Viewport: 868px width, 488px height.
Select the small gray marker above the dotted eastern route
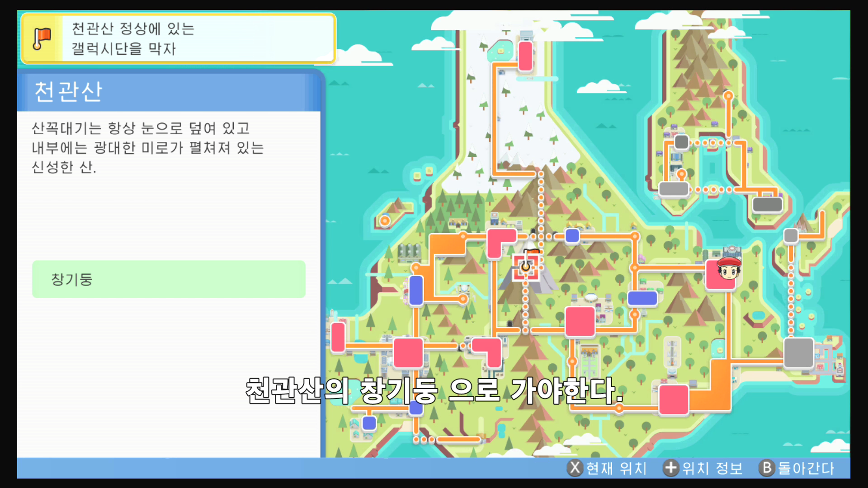[791, 235]
